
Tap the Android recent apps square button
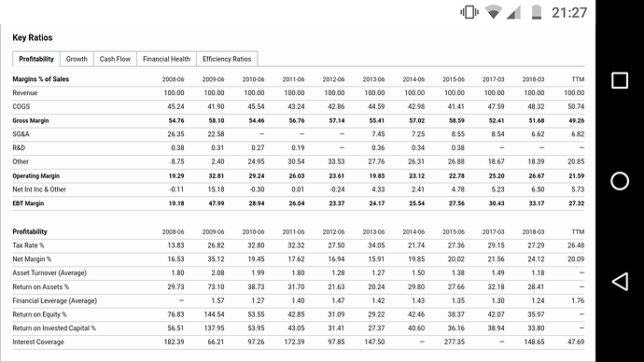(x=620, y=80)
